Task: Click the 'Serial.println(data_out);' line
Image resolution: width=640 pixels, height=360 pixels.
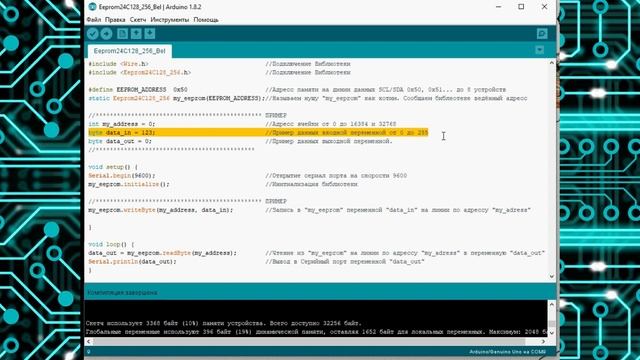Action: tap(132, 262)
